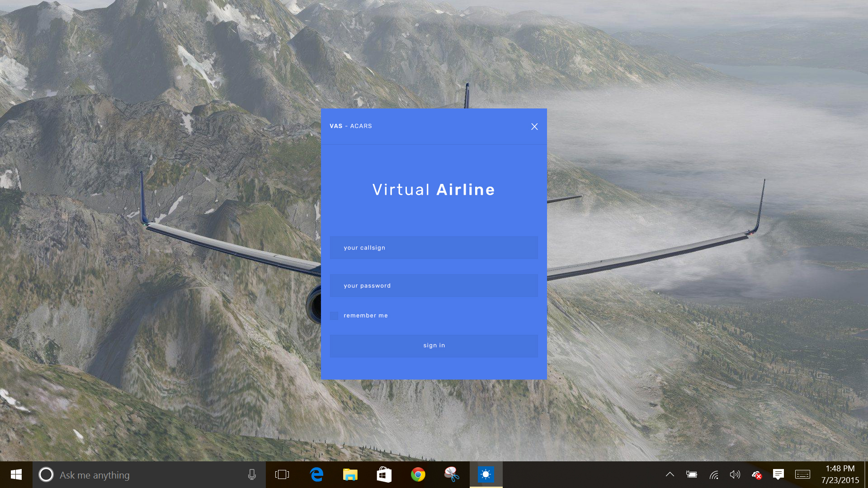Open File Explorer from the taskbar
Viewport: 868px width, 488px height.
(350, 474)
